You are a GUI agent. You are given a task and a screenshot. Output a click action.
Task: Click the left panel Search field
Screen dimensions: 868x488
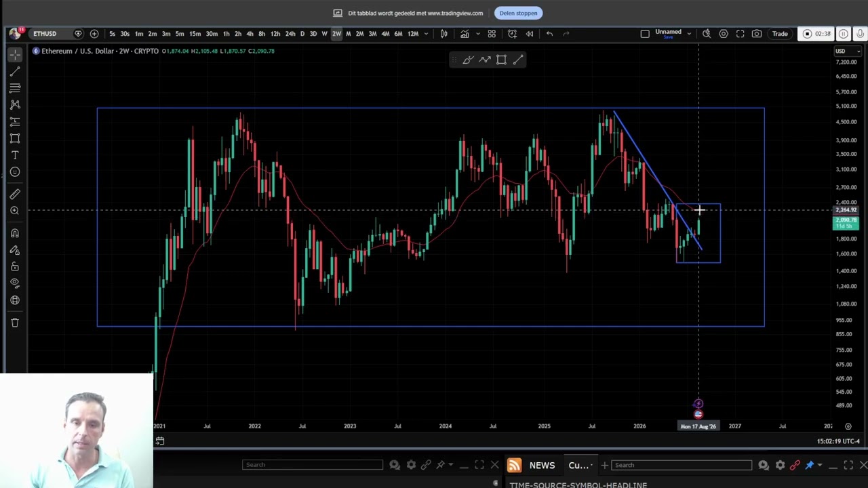(x=313, y=465)
